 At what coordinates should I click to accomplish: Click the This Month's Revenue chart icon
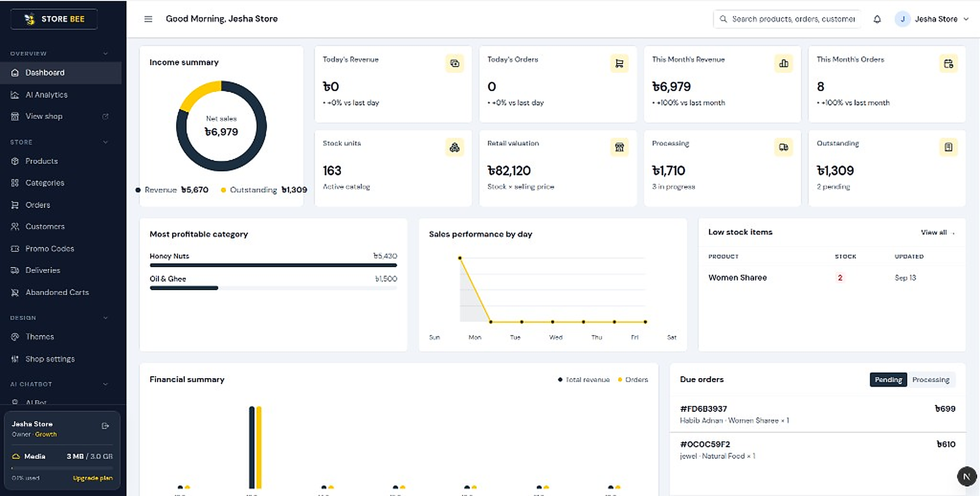click(x=784, y=63)
